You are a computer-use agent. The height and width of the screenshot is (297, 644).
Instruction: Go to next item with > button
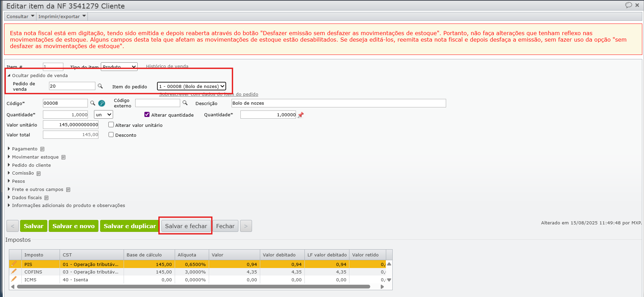tap(246, 226)
